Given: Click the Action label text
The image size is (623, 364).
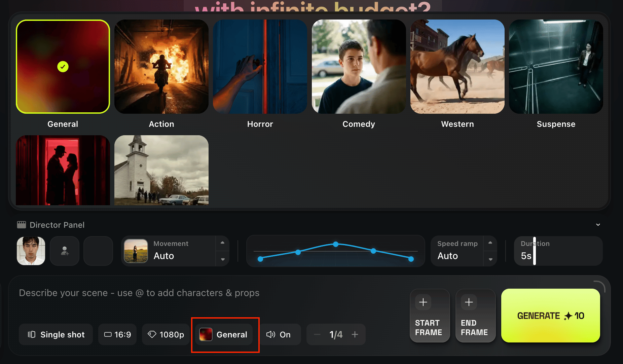Looking at the screenshot, I should coord(161,124).
